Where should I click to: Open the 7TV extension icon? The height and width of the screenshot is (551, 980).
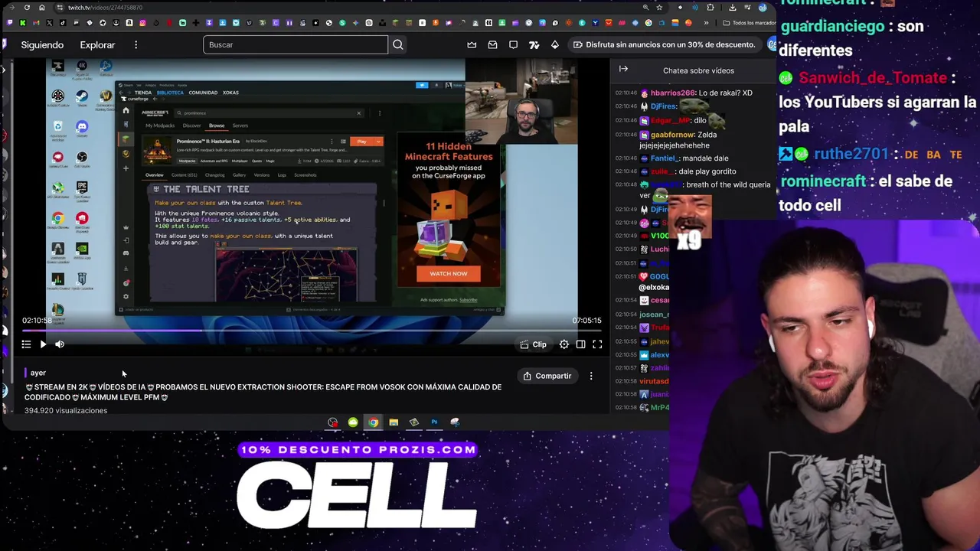tap(534, 44)
